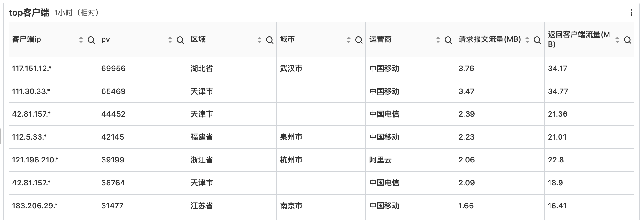Sort by 请求报文流量(MB) arrows
The height and width of the screenshot is (220, 644).
[527, 40]
